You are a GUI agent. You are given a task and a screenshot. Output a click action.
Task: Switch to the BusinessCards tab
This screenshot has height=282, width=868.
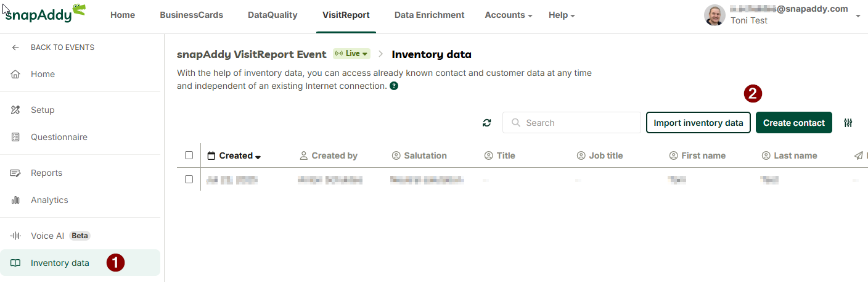[191, 15]
